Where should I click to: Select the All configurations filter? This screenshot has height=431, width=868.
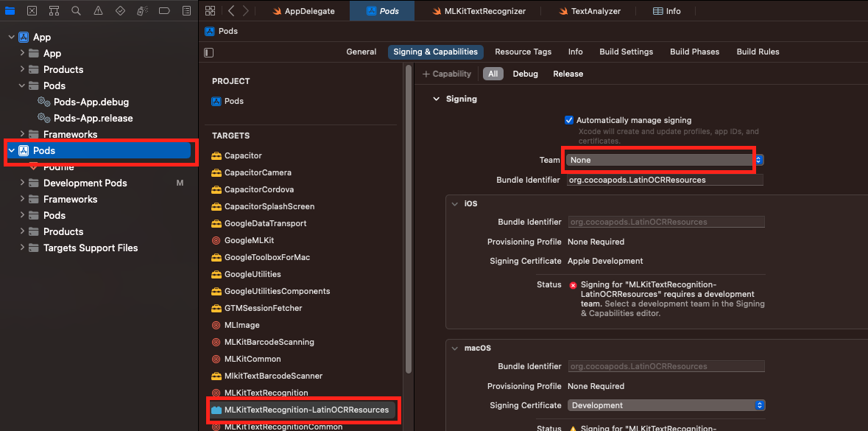[493, 74]
